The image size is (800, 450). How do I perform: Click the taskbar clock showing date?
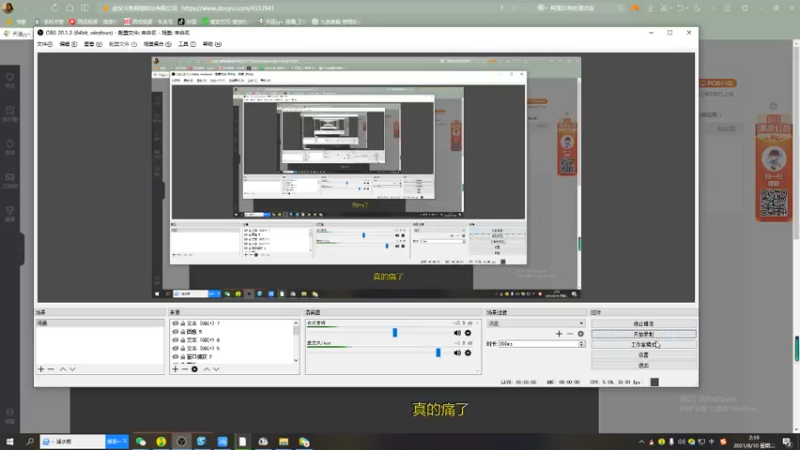[x=754, y=441]
